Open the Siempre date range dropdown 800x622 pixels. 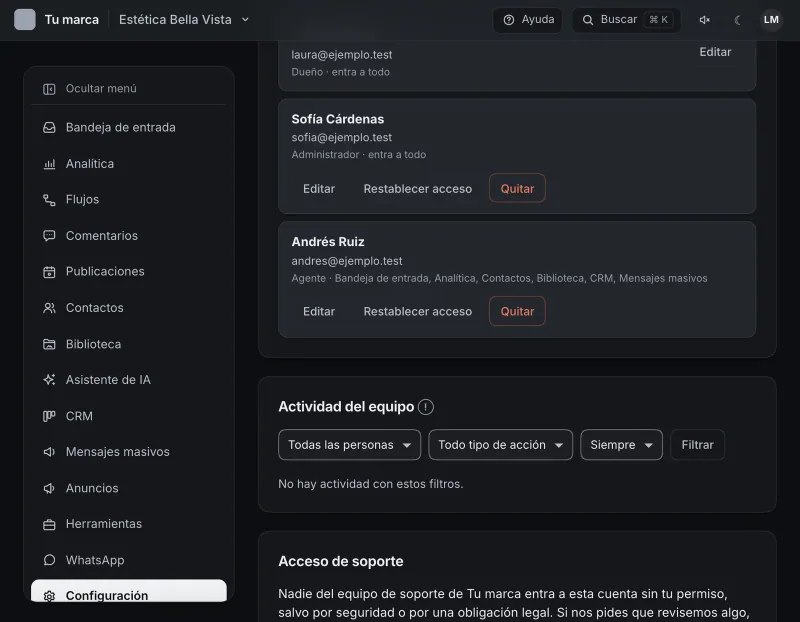click(x=621, y=445)
